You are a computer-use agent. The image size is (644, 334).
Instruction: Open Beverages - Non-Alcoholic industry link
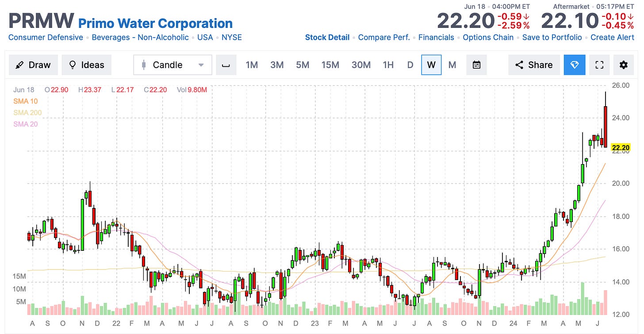click(x=140, y=38)
